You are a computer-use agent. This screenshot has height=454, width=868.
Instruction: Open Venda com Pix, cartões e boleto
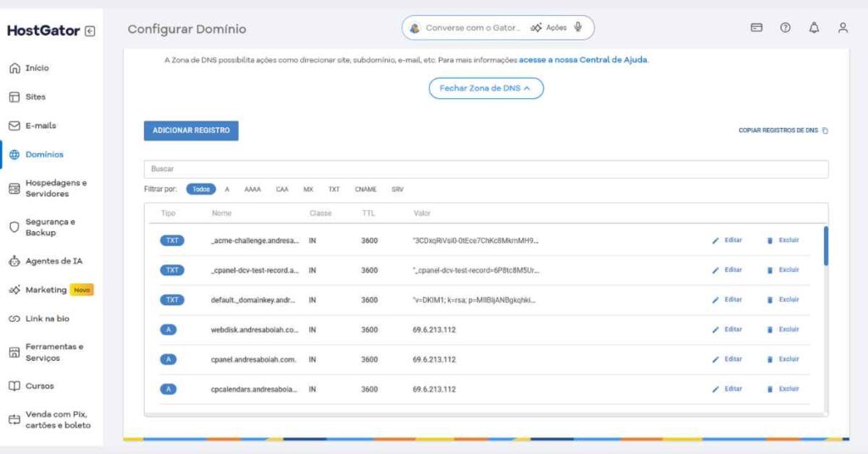[x=58, y=420]
